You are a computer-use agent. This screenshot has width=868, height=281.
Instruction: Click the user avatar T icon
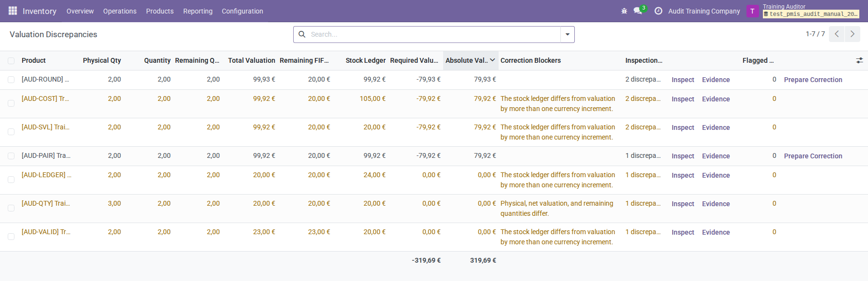click(752, 11)
